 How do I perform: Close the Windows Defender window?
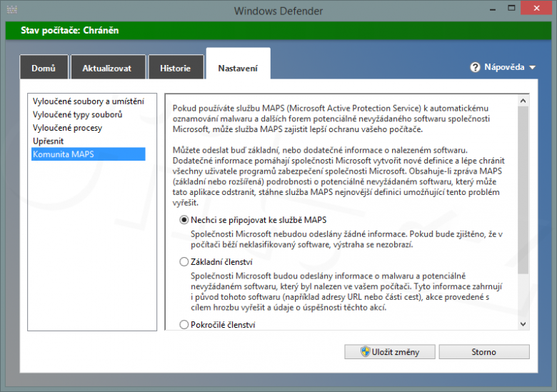[537, 8]
